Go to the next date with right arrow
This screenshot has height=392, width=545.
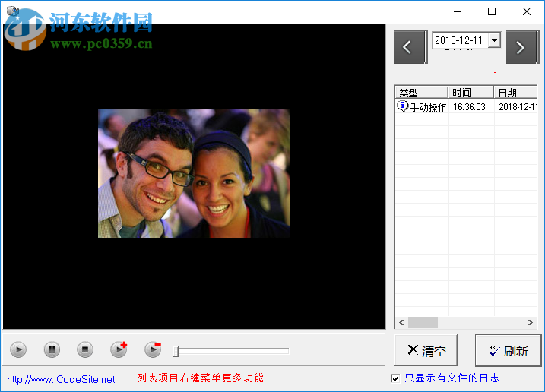[522, 47]
